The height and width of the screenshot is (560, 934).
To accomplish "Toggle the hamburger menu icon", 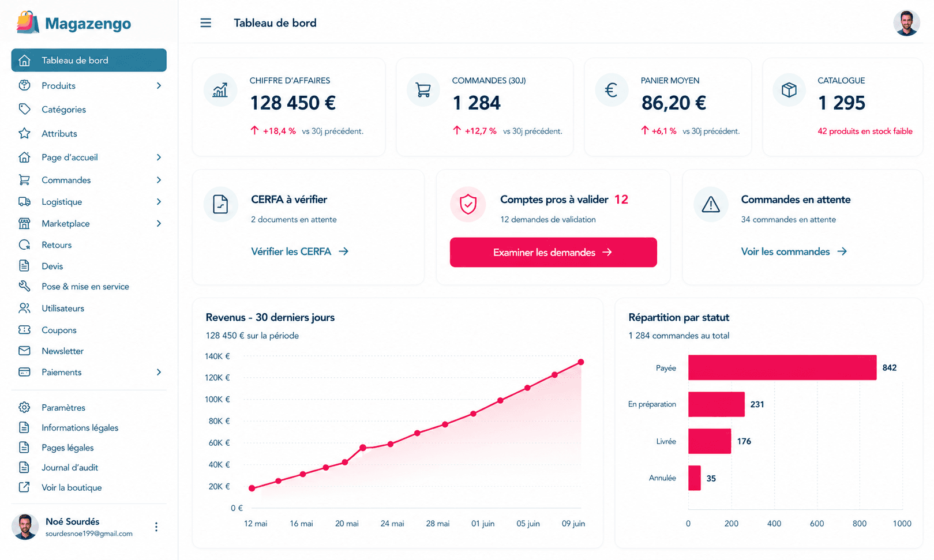I will pos(205,23).
